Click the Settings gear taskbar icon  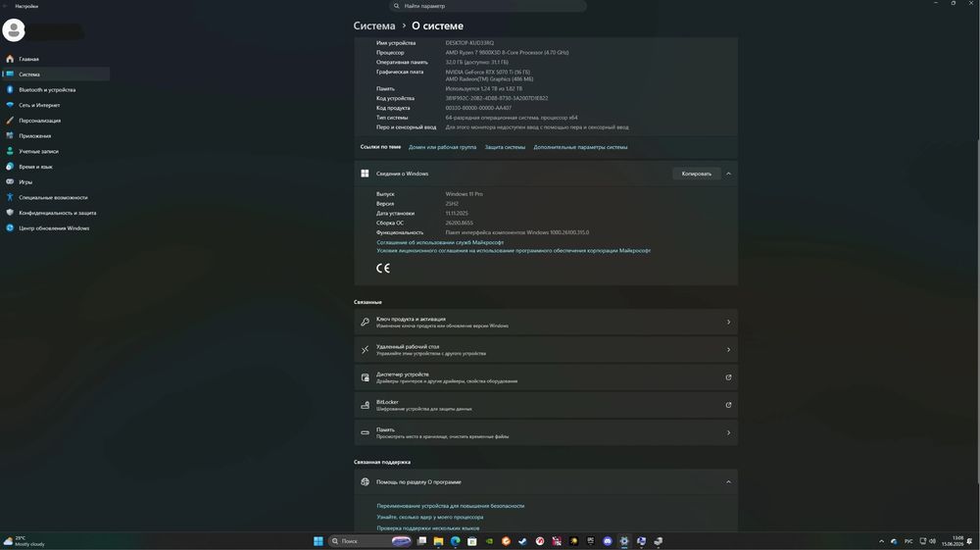click(x=623, y=541)
